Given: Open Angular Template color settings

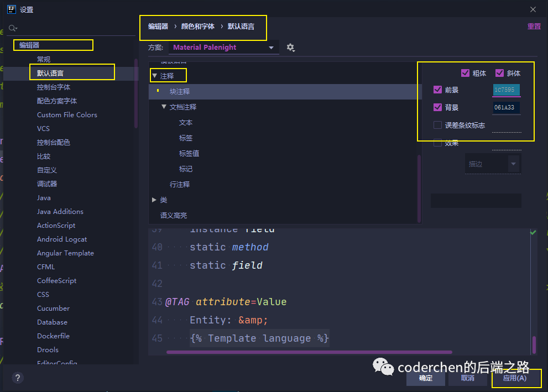Looking at the screenshot, I should coord(65,253).
